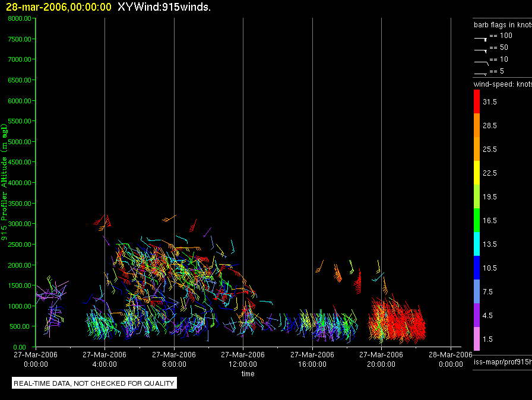Viewport: 532px width, 400px height.
Task: Click the 'REAL-TIME DATA, NOT CHECKED FOR QUALITY' notice
Action: pyautogui.click(x=94, y=383)
